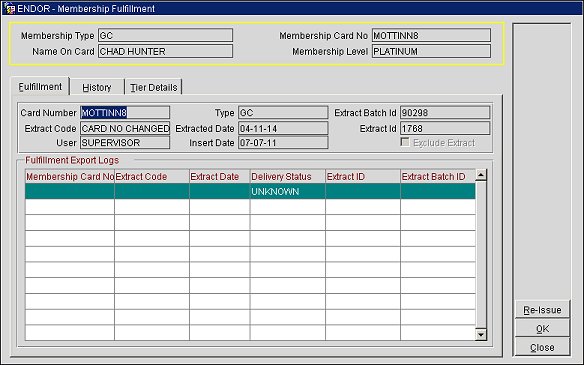This screenshot has width=584, height=365.
Task: Click the Name On Card field
Action: [165, 51]
